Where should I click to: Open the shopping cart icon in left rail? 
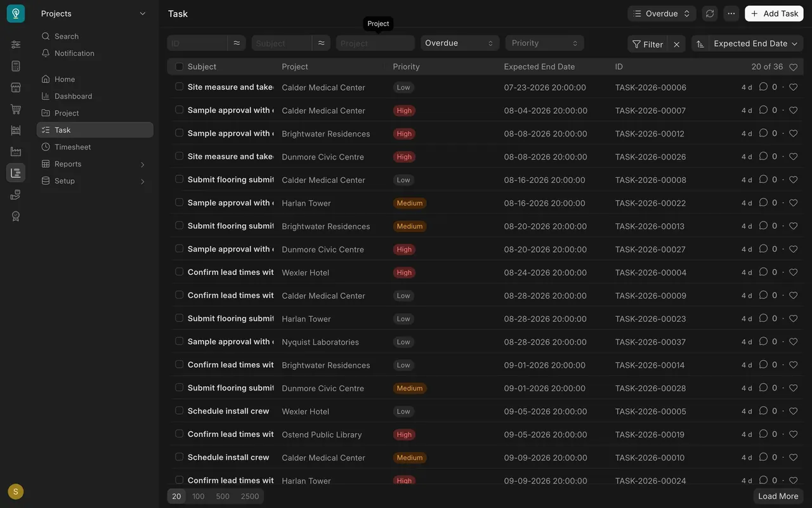16,109
